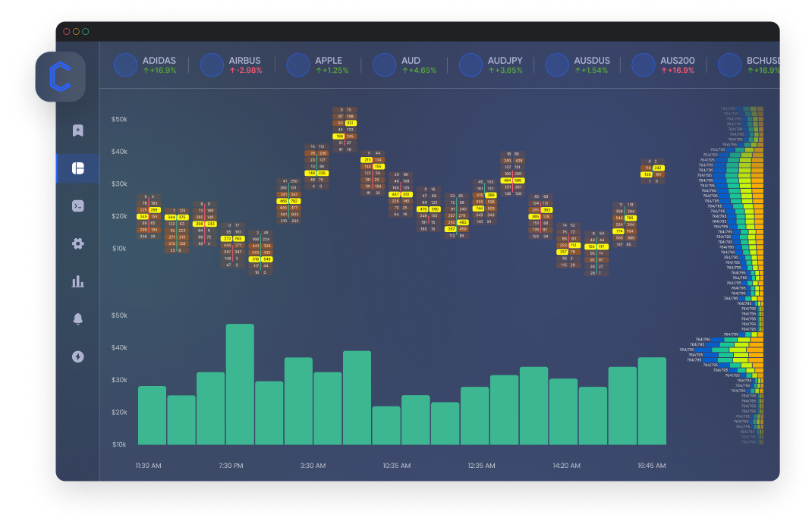Click the $50k label on footprint chart
Screen dimensions: 812x524
(119, 119)
